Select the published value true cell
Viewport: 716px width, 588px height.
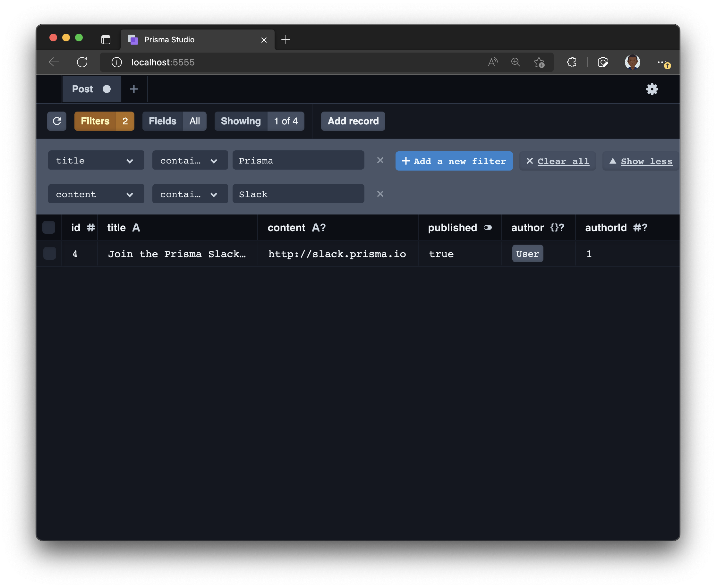coord(460,254)
